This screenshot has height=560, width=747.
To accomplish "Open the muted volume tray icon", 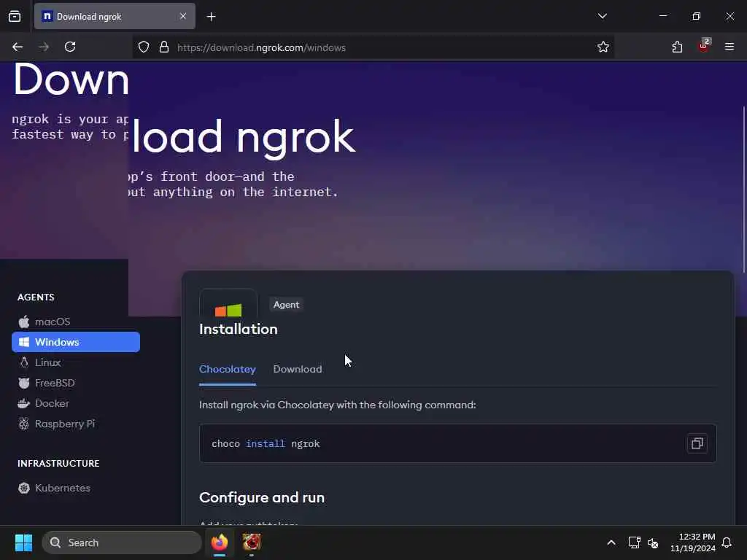I will pos(653,542).
